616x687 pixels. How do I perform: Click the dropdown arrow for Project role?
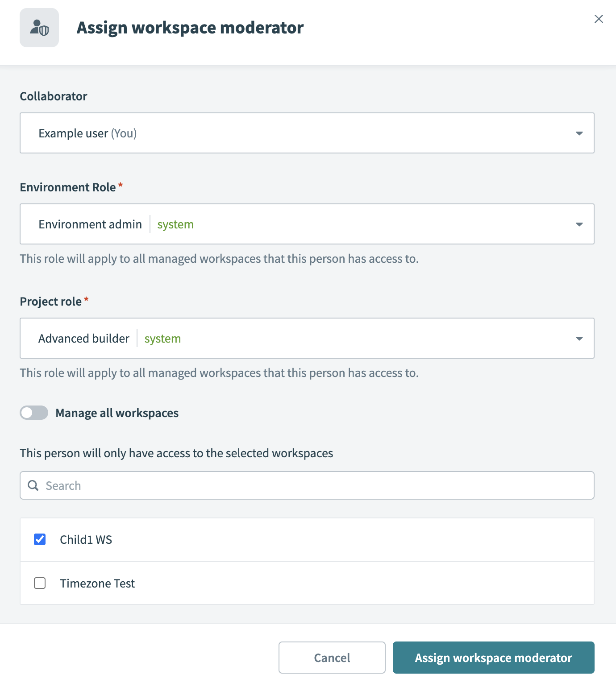(579, 338)
